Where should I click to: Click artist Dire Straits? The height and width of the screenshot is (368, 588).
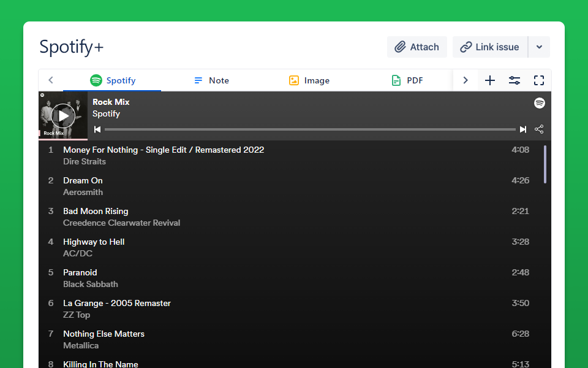(x=85, y=161)
